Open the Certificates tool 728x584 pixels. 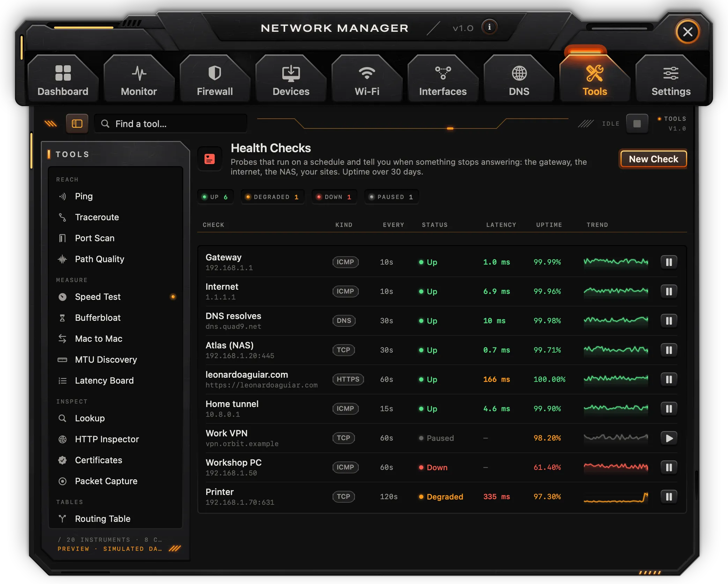(116, 460)
